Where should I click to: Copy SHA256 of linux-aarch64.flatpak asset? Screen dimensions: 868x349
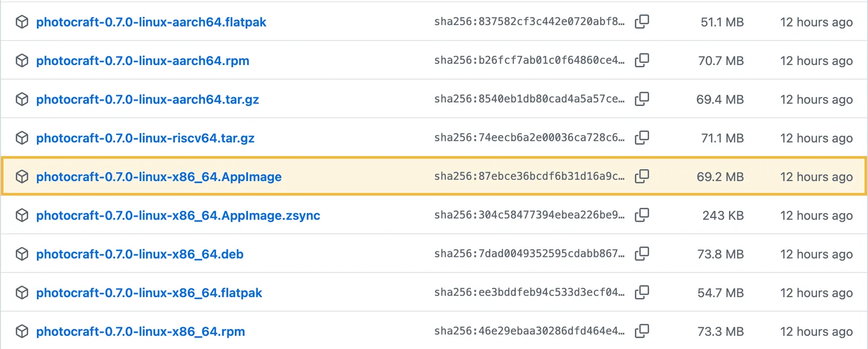[x=642, y=22]
